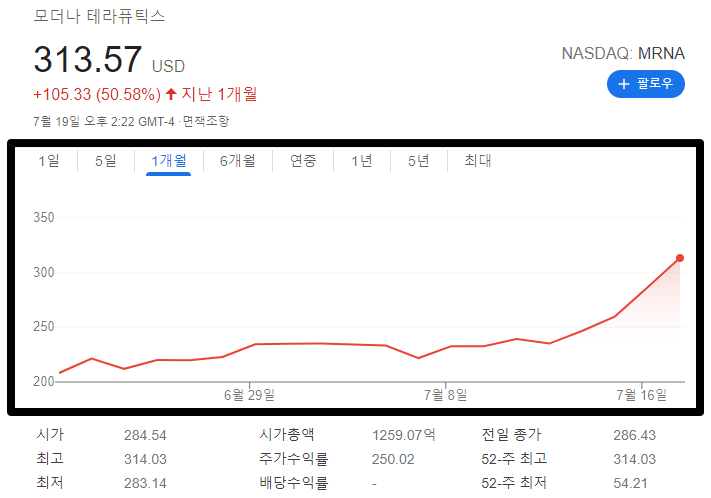Open the 면책조항 disclaimer link
This screenshot has height=498, width=711.
206,122
